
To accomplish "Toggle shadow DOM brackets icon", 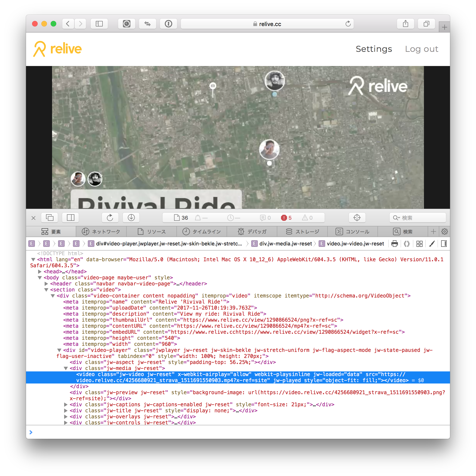I will point(407,244).
